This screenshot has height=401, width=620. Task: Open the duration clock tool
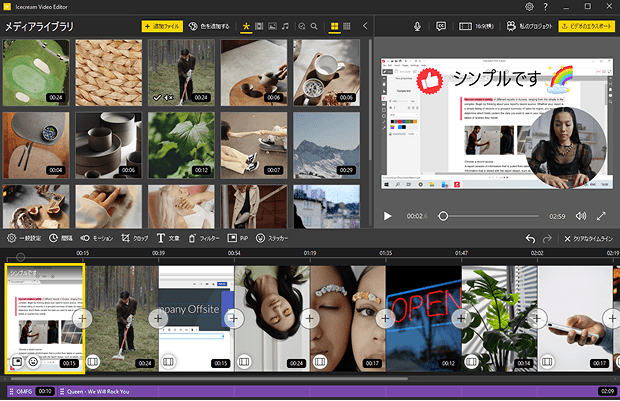tap(61, 238)
